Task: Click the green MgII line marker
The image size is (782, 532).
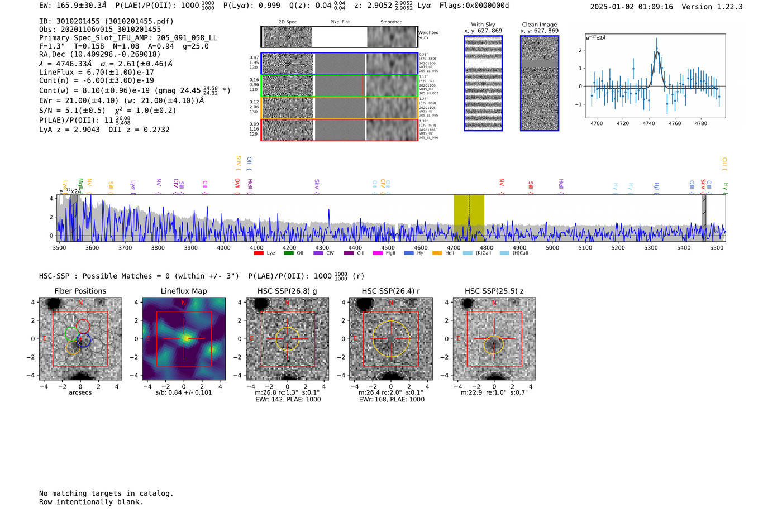Action: click(80, 185)
